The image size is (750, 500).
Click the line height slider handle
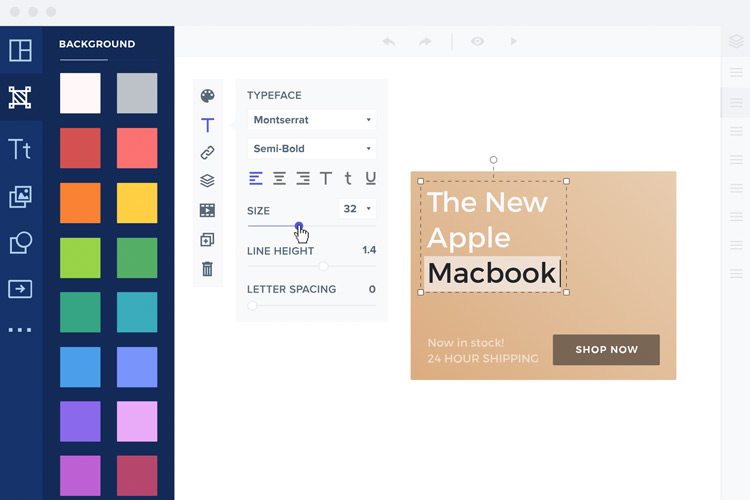pyautogui.click(x=323, y=266)
